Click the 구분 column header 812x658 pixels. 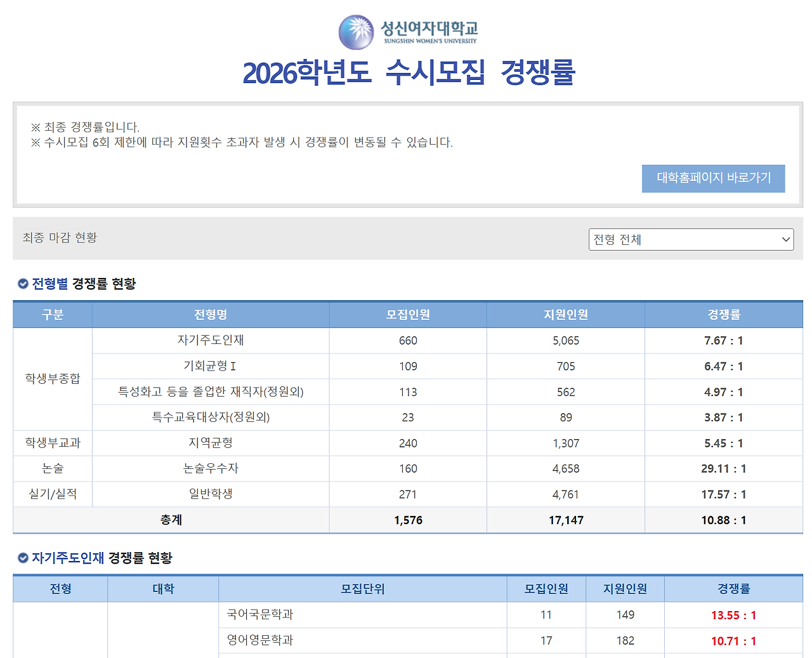click(x=53, y=315)
